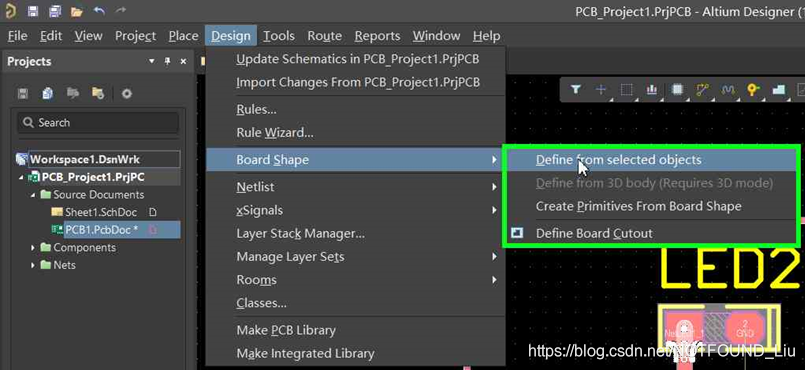Open the Classes... entry
Image resolution: width=805 pixels, height=370 pixels.
[x=356, y=303]
